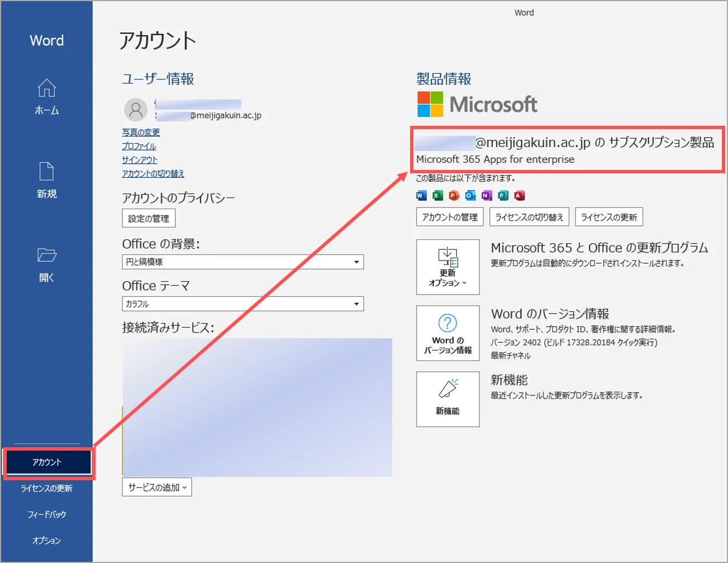728x563 pixels.
Task: Select 開く label in the sidebar
Action: click(47, 277)
